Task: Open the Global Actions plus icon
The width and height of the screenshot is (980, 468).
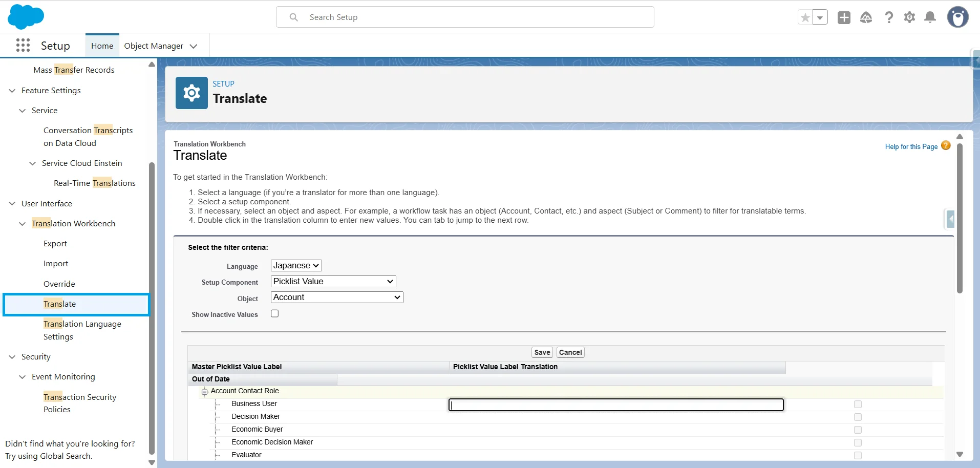Action: point(844,17)
